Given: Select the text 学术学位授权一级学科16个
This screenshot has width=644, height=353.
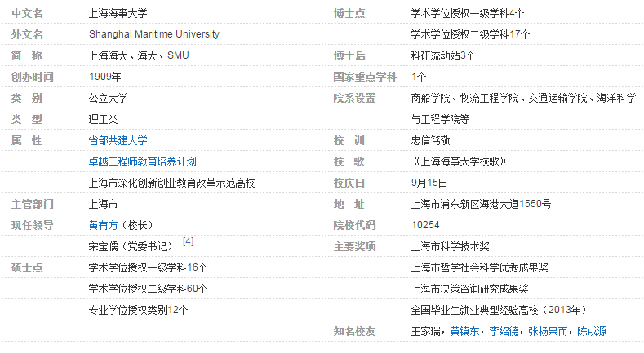Looking at the screenshot, I should [149, 267].
